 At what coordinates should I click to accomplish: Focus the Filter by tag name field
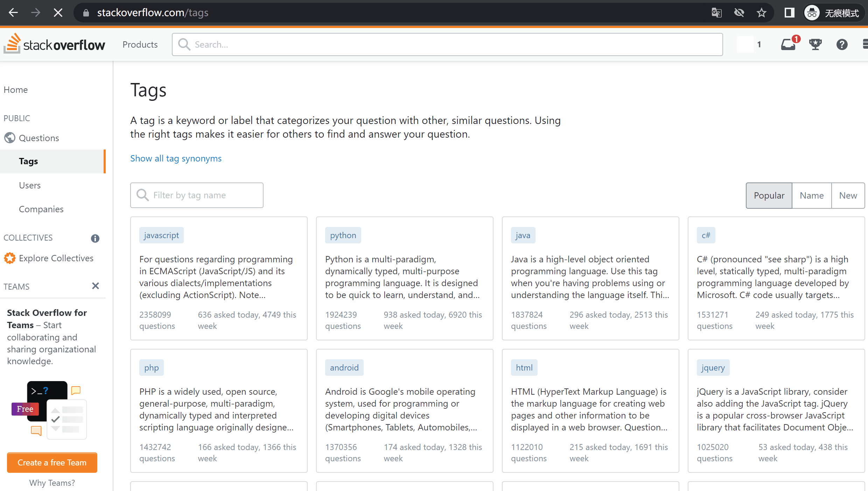click(x=197, y=195)
